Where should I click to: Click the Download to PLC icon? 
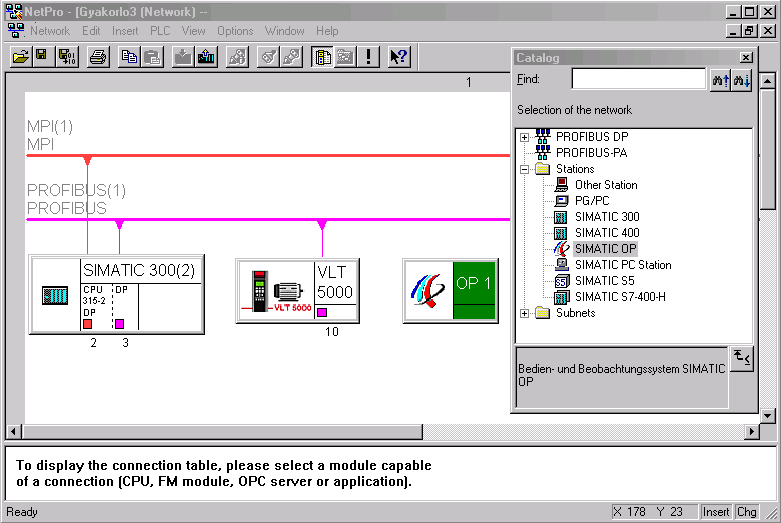coord(183,56)
